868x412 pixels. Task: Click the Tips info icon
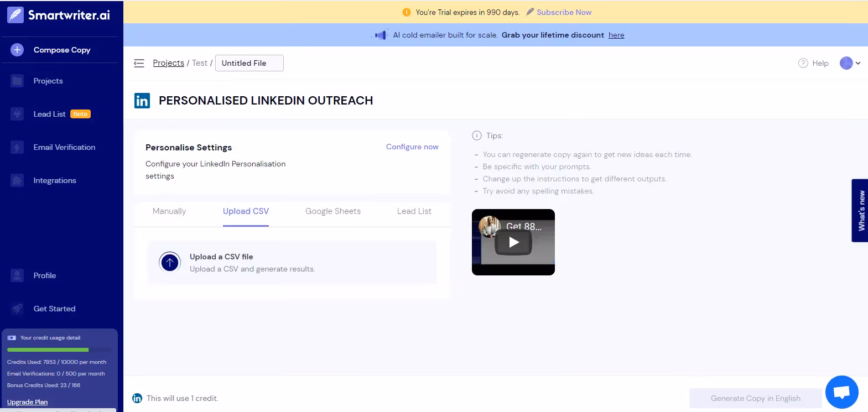click(477, 135)
